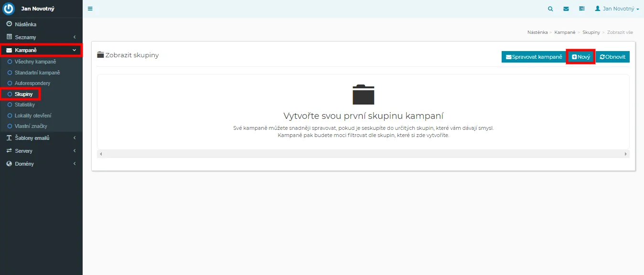Image resolution: width=644 pixels, height=275 pixels.
Task: Open Nástěnka dashboard in sidebar
Action: [25, 24]
